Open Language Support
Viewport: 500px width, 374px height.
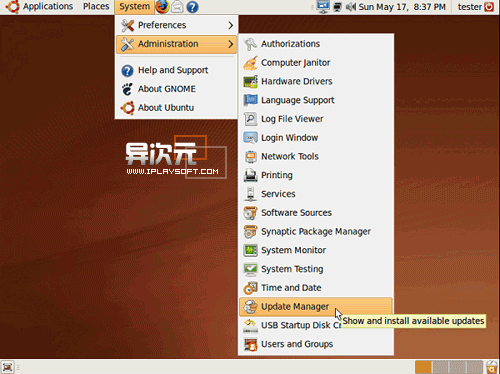[316, 100]
